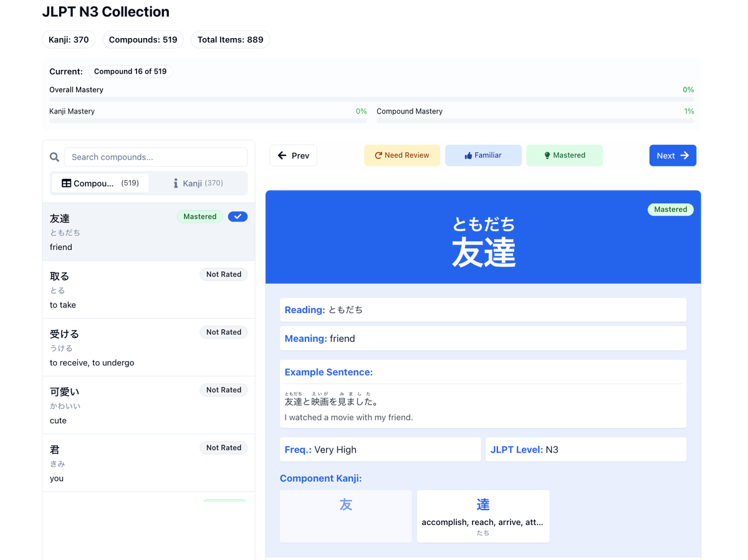748x560 pixels.
Task: Click the Total Items: 889 pill
Action: pyautogui.click(x=230, y=39)
